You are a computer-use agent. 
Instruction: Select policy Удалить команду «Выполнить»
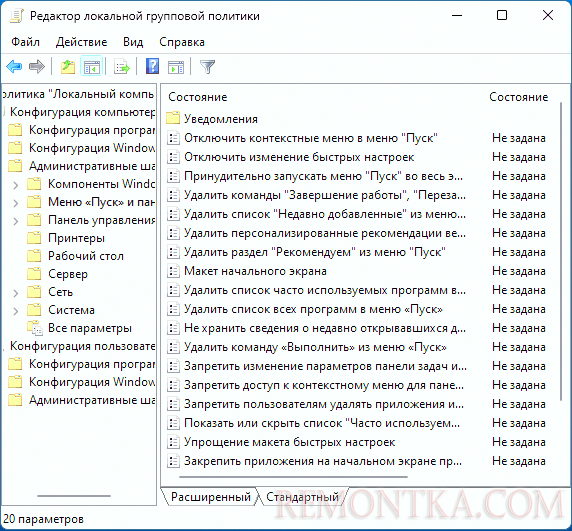[315, 347]
